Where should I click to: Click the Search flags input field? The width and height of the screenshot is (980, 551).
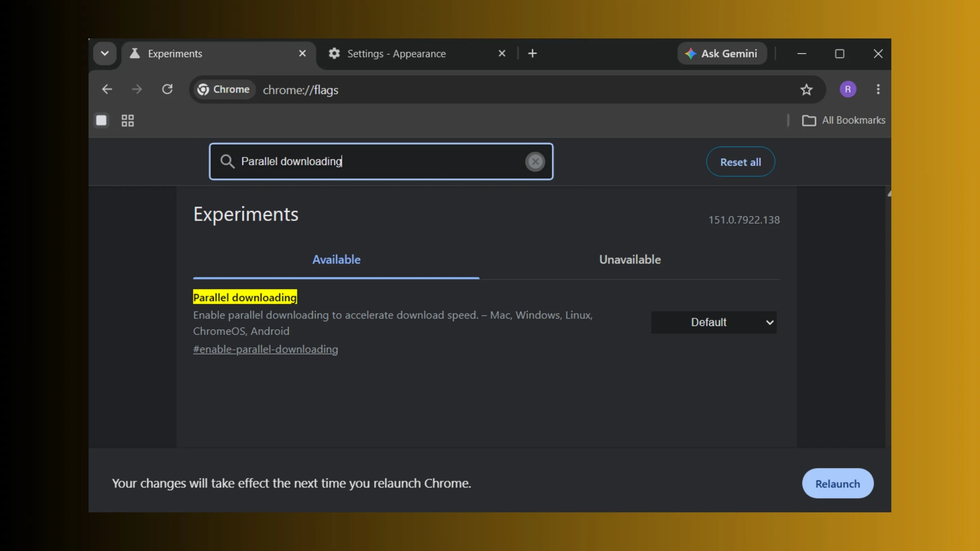(381, 162)
